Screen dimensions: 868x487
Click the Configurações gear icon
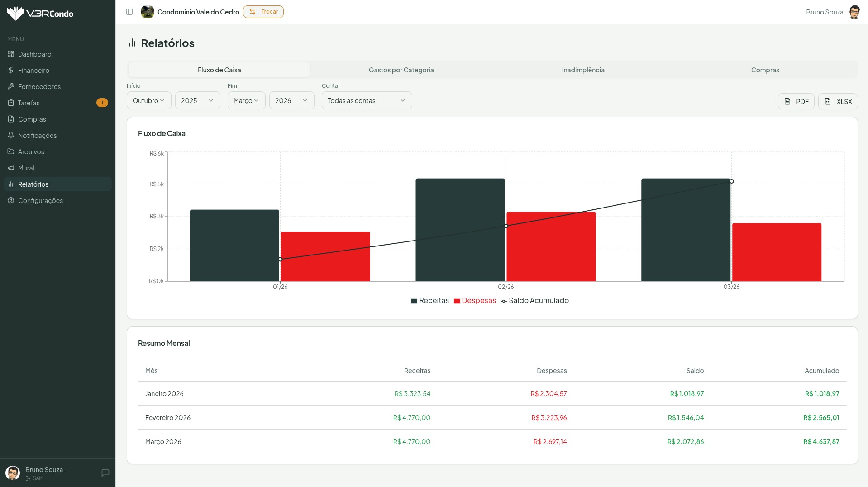pyautogui.click(x=11, y=200)
